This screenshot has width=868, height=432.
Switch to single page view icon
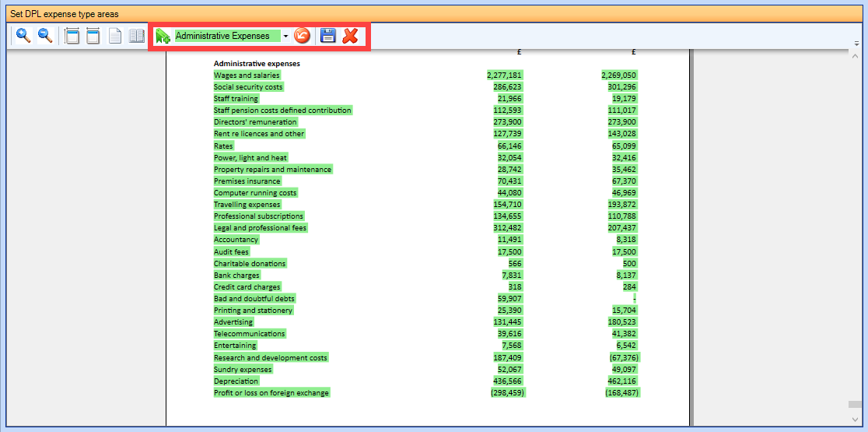114,37
